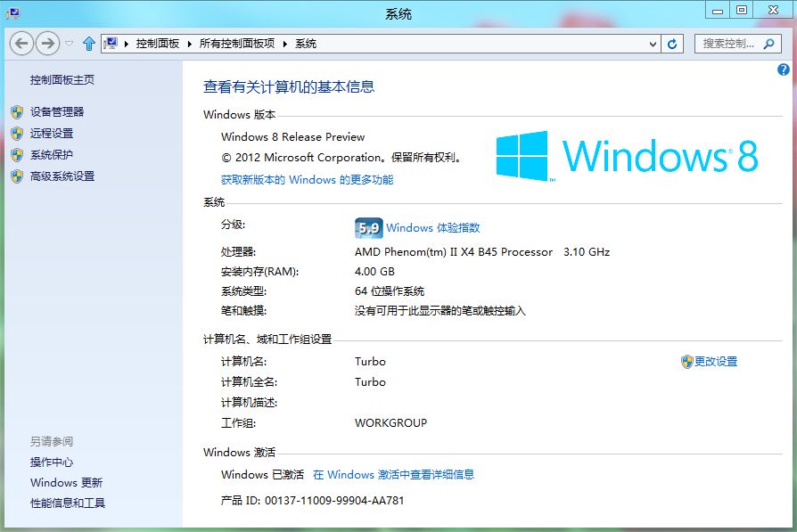The height and width of the screenshot is (532, 797).
Task: Click 更改设置 to change computer name
Action: coord(716,361)
